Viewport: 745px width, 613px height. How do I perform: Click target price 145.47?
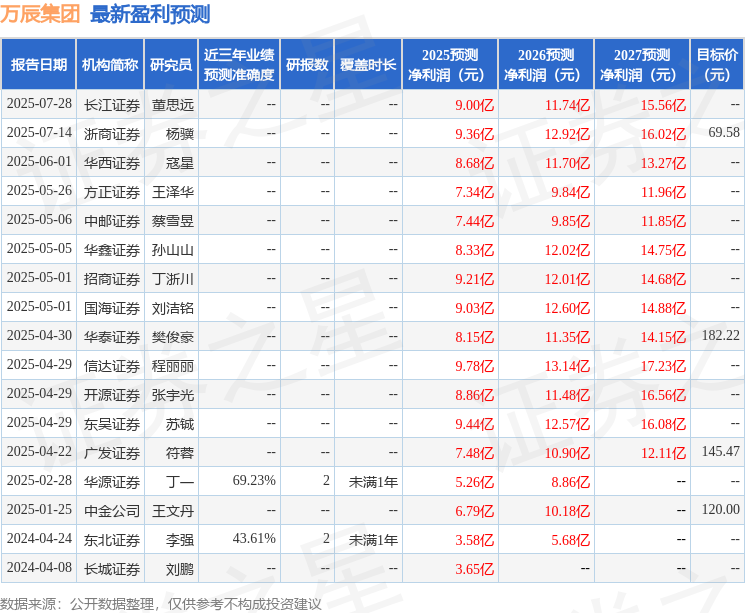[721, 451]
